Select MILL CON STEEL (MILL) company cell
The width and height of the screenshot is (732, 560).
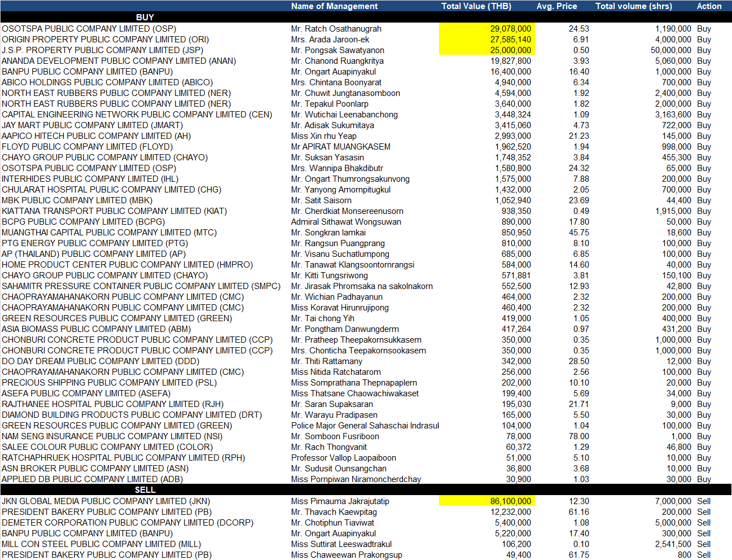coord(101,544)
